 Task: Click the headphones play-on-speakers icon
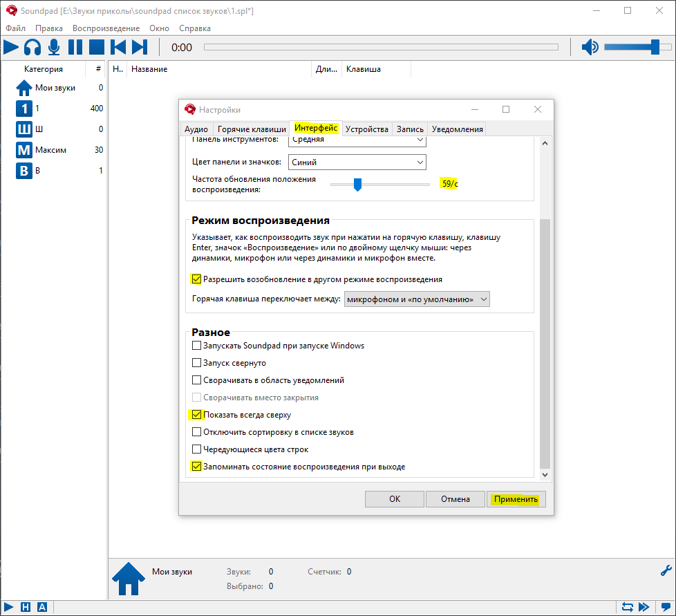pos(32,47)
